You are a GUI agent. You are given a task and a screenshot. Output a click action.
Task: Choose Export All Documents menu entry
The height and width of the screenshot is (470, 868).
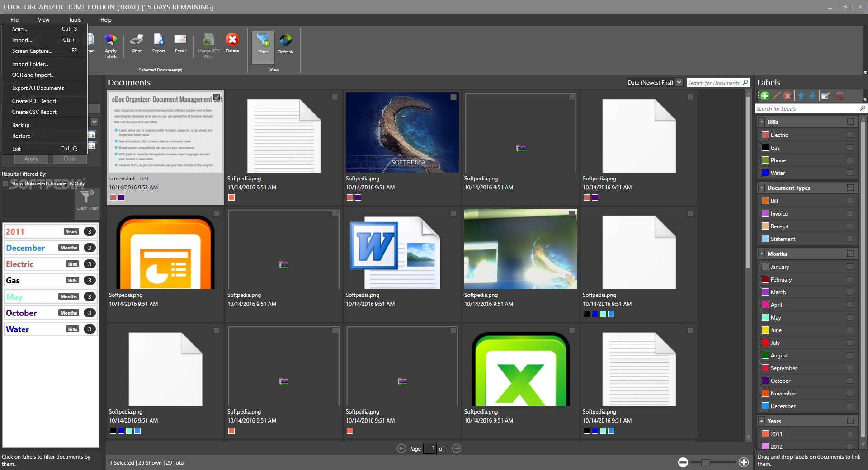pos(45,88)
